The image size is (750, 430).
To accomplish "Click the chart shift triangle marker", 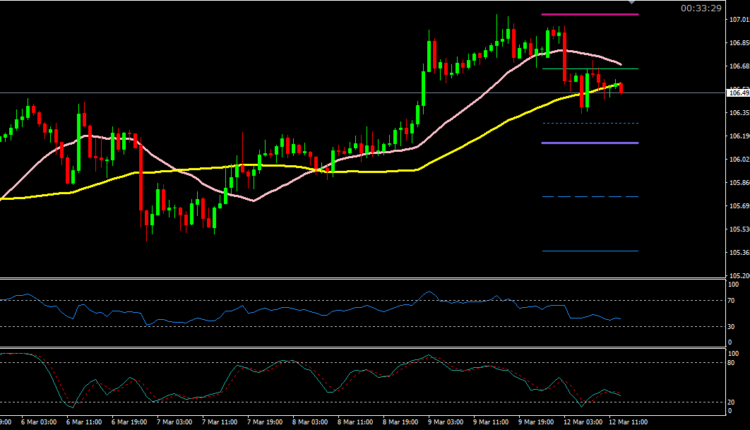I will [633, 4].
